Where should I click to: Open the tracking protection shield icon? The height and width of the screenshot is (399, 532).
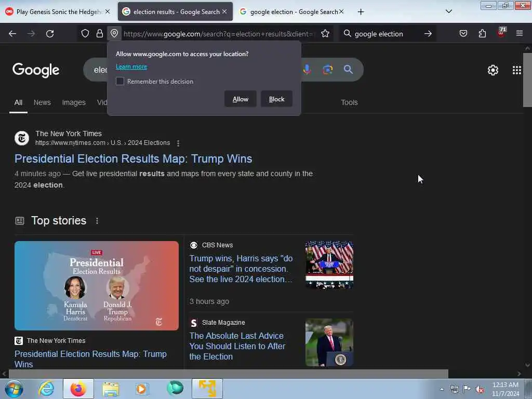[x=85, y=33]
